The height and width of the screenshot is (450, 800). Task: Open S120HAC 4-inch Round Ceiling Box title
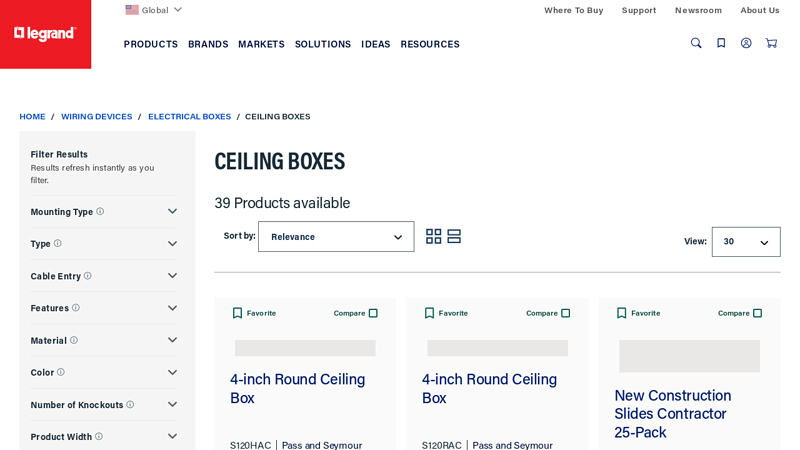coord(297,388)
